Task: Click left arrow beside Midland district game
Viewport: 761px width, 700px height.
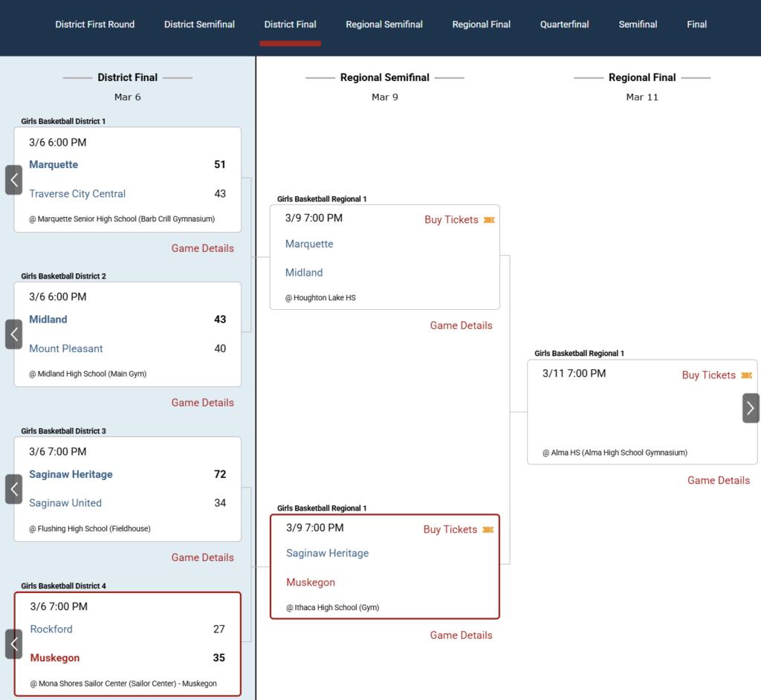Action: coord(13,334)
